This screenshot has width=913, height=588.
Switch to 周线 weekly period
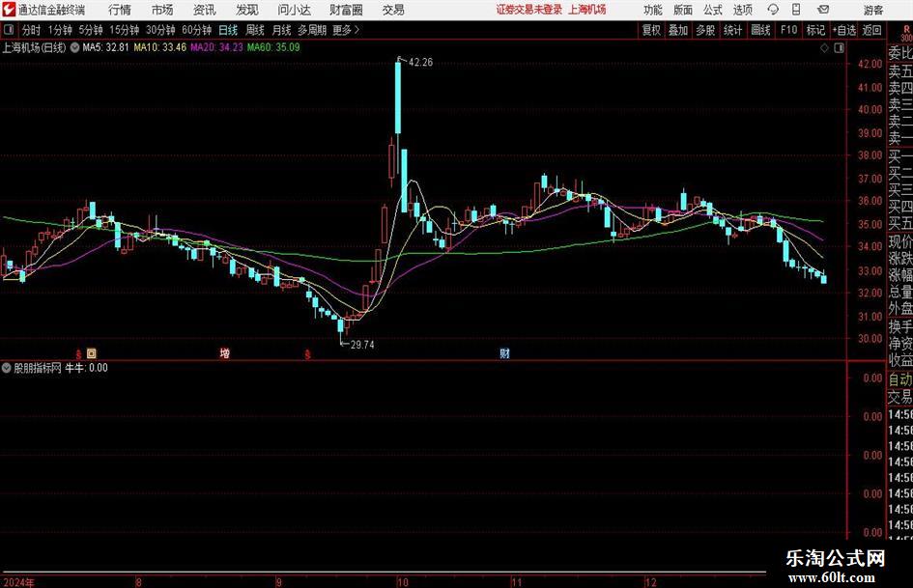[255, 30]
